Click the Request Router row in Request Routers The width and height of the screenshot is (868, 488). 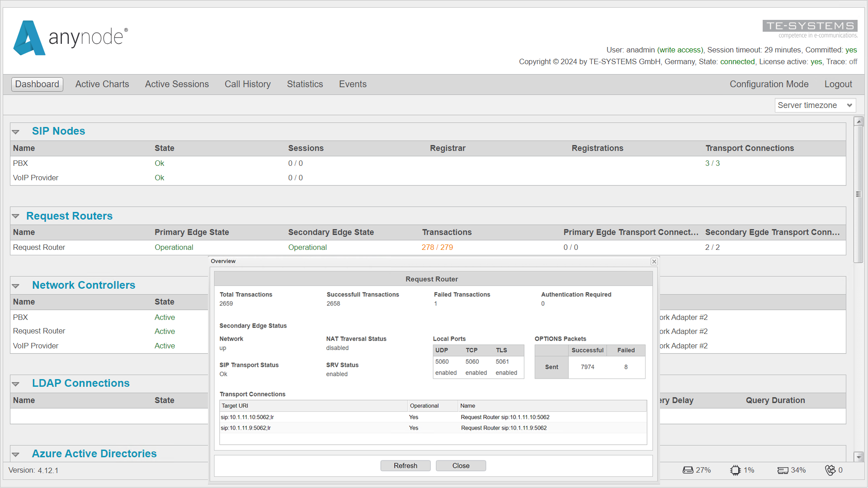tap(428, 248)
